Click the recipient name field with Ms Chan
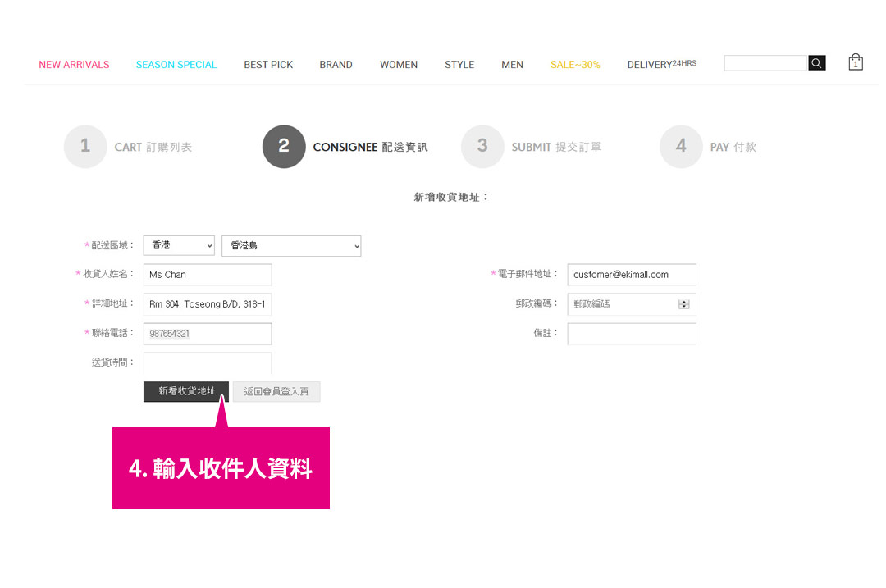 point(208,275)
